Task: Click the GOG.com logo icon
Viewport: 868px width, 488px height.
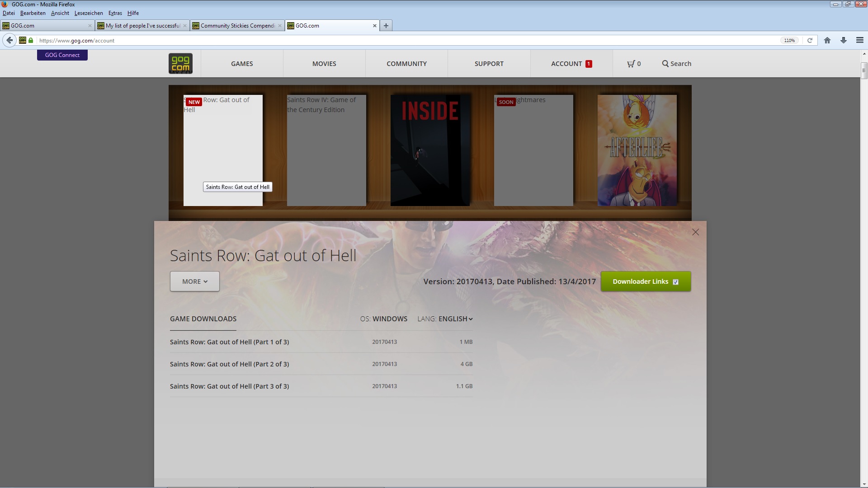Action: (x=180, y=64)
